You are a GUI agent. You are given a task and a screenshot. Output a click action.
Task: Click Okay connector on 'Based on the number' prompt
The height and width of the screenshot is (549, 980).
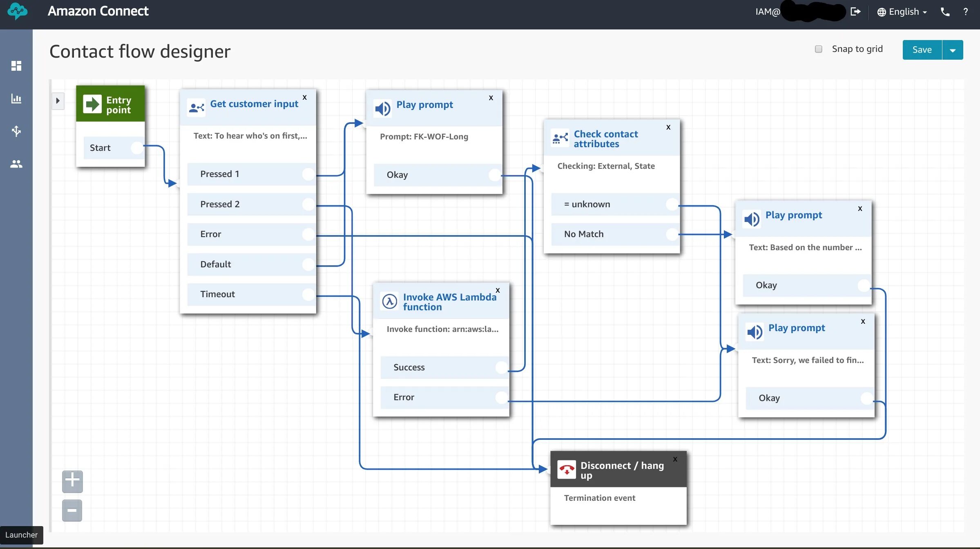864,285
